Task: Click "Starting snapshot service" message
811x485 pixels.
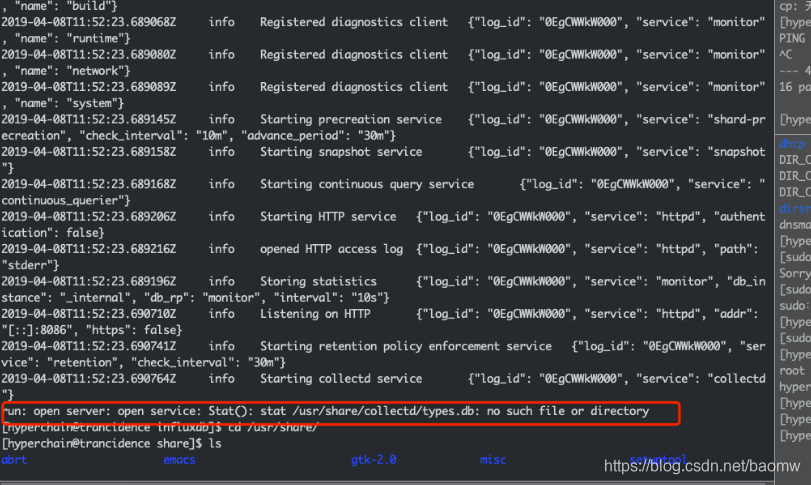Action: [341, 152]
